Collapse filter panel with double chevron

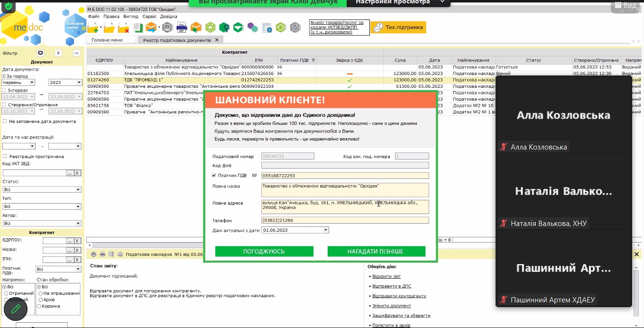(x=76, y=53)
